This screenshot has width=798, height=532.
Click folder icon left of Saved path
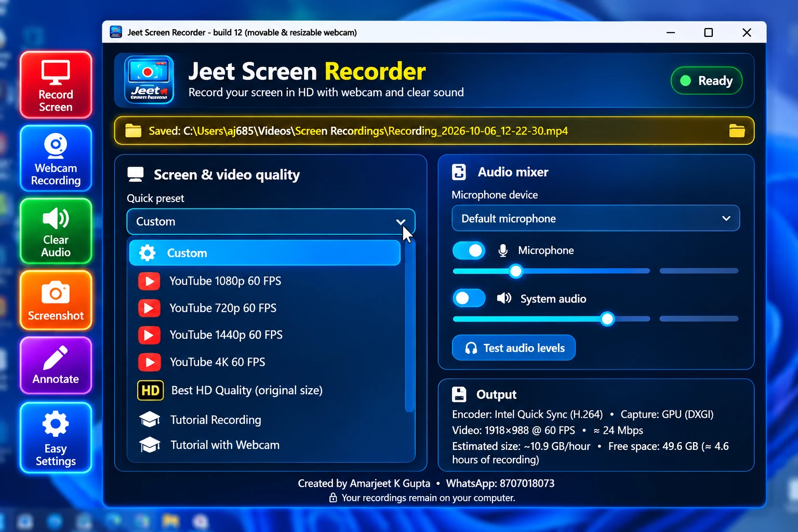coord(134,130)
